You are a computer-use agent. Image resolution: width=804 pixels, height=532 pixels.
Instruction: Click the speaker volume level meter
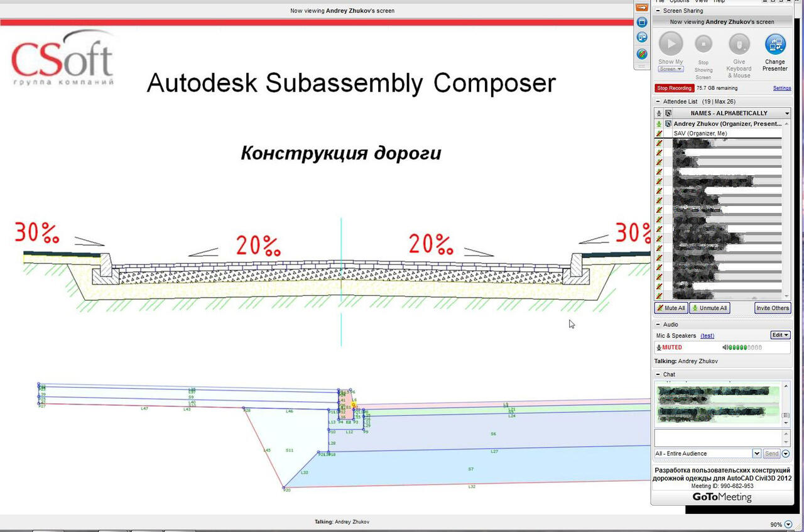(x=742, y=347)
